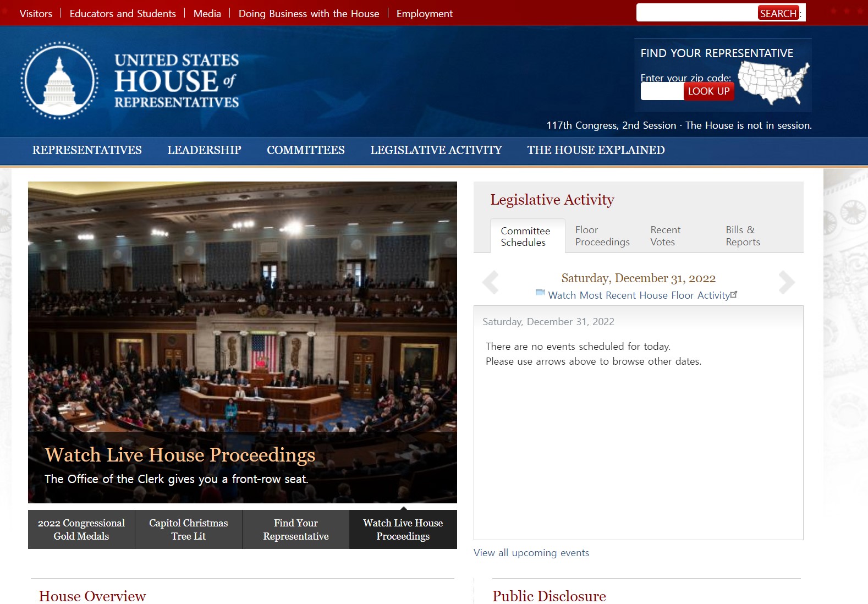
Task: Click House Overview heading
Action: click(x=92, y=596)
